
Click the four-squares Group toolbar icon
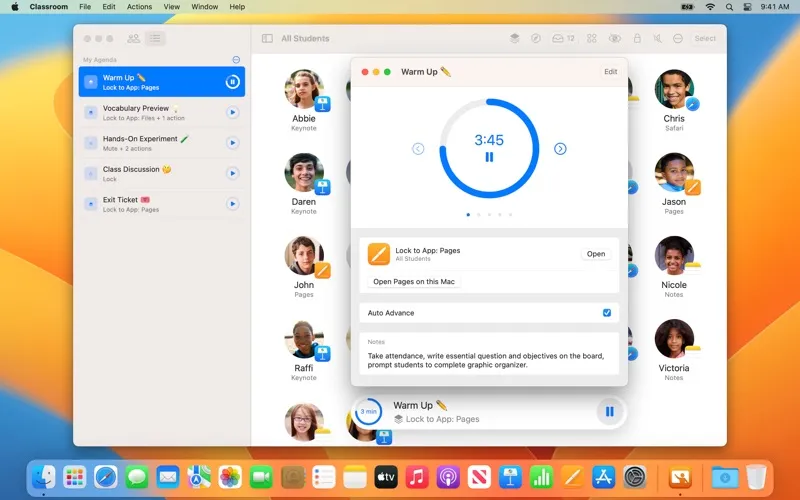[592, 38]
